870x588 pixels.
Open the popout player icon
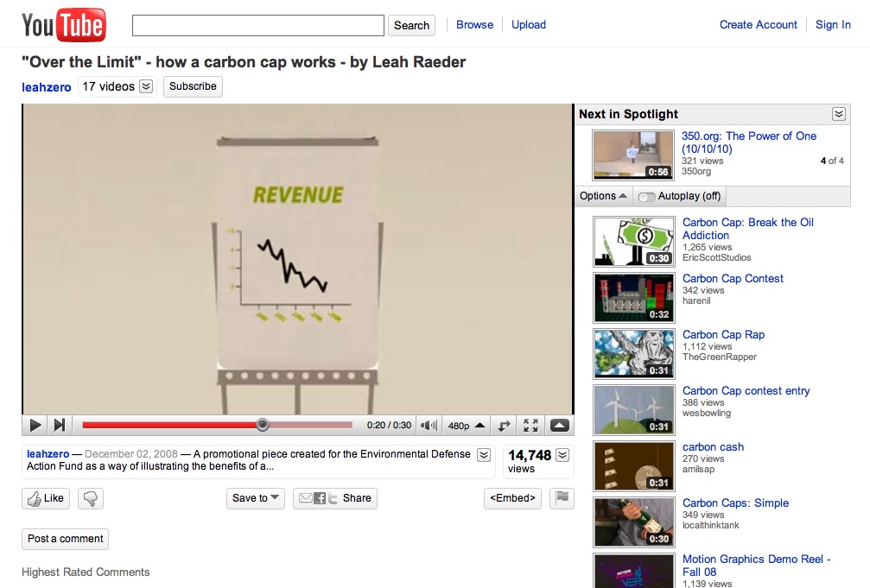[x=504, y=426]
